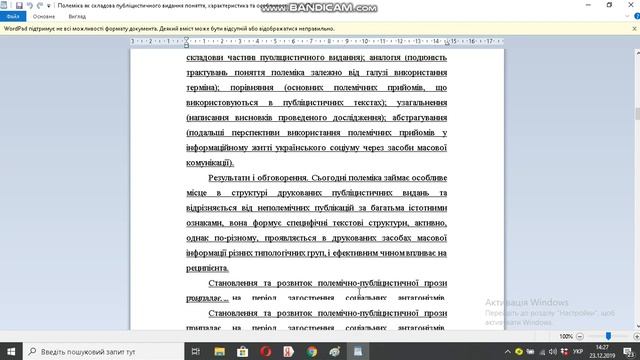Image resolution: width=640 pixels, height=360 pixels.
Task: Click the first-line indent marker on the ruler
Action: point(186,39)
